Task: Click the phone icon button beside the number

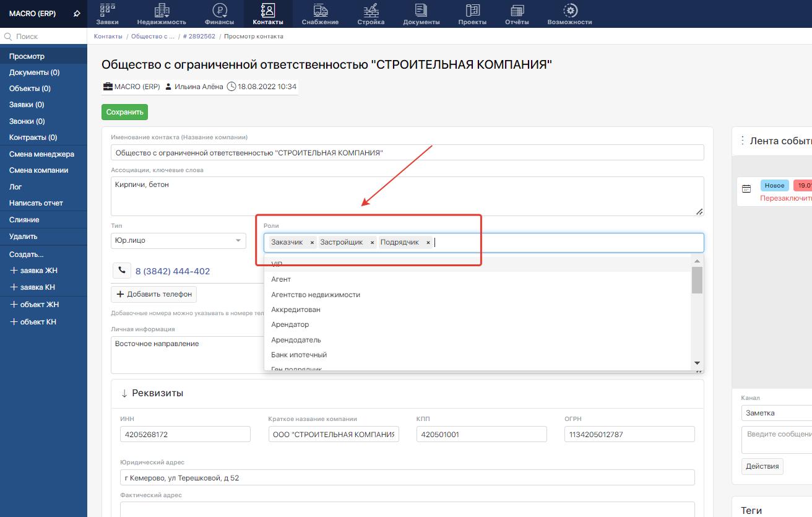Action: [x=121, y=271]
